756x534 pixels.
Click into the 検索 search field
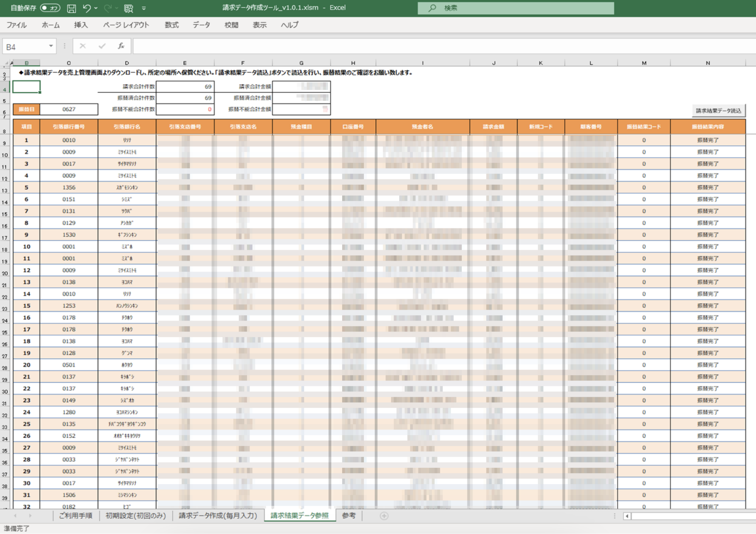[516, 8]
